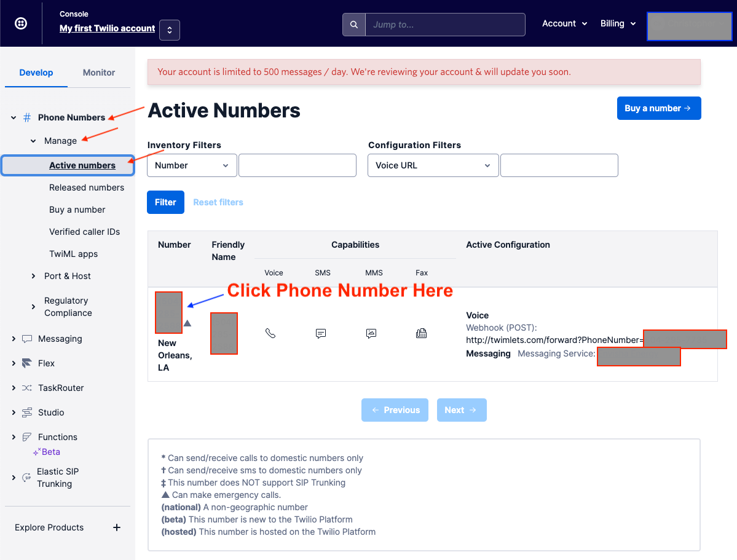The image size is (737, 560).
Task: Click the Beta label under Functions
Action: tap(51, 452)
